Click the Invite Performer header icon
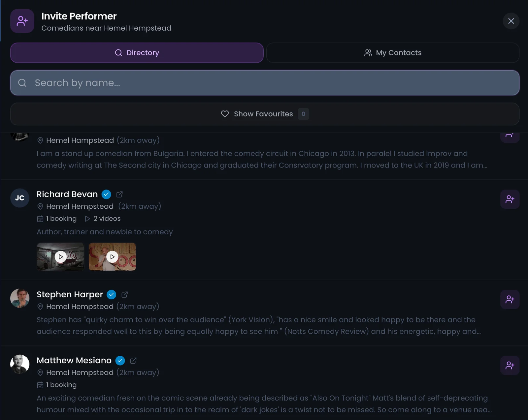528x420 pixels. coord(22,21)
